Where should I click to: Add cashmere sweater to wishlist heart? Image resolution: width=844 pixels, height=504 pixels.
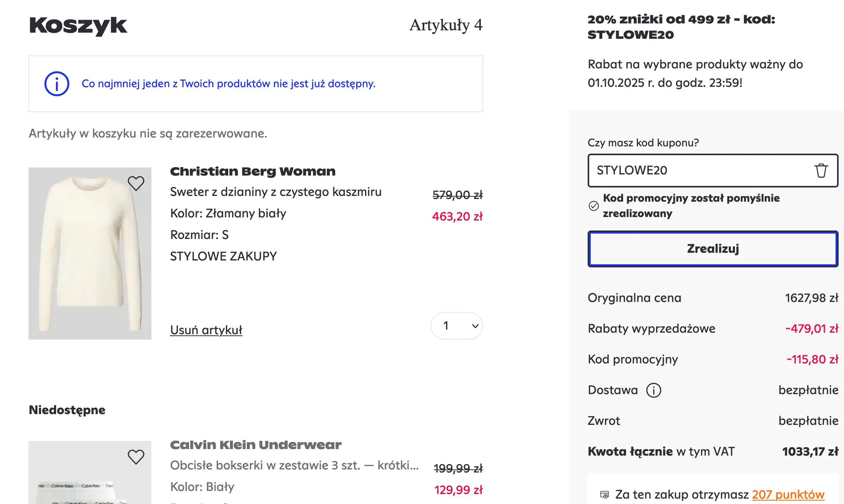point(136,183)
